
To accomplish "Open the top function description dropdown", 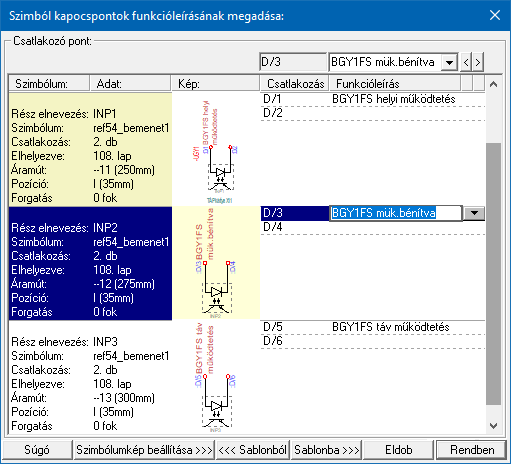I will (x=449, y=62).
